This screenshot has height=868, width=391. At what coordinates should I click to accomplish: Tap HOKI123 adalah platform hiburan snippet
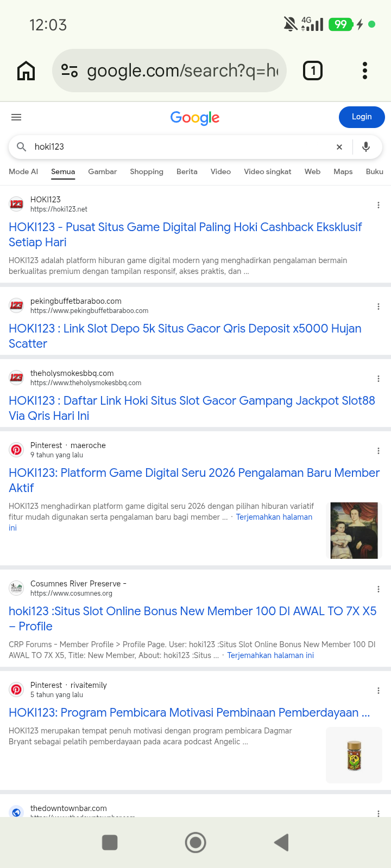tap(178, 266)
